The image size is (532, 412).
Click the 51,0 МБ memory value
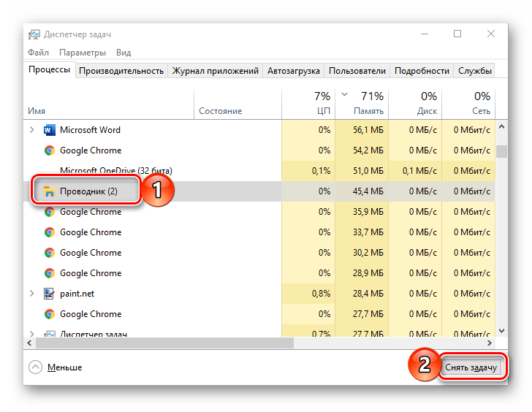coord(368,170)
